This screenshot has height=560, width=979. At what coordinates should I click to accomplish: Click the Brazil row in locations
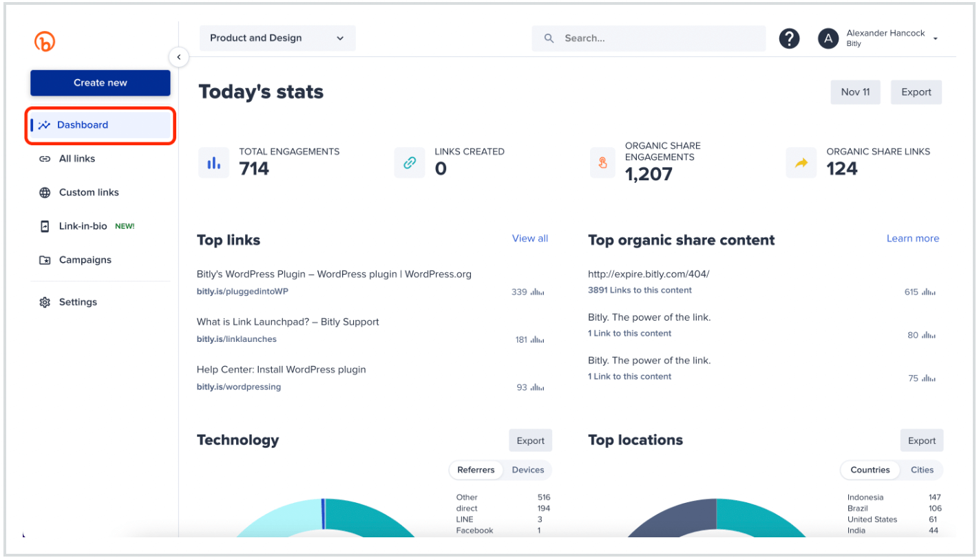894,508
